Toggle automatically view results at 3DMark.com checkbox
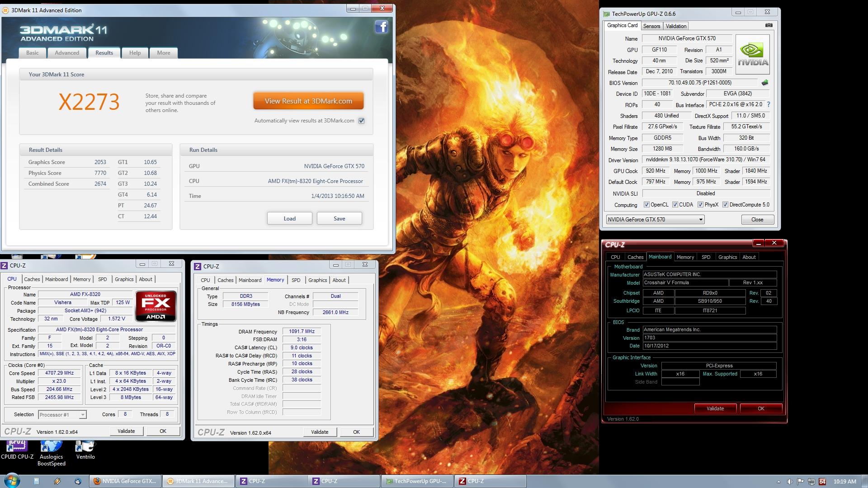 pos(361,121)
